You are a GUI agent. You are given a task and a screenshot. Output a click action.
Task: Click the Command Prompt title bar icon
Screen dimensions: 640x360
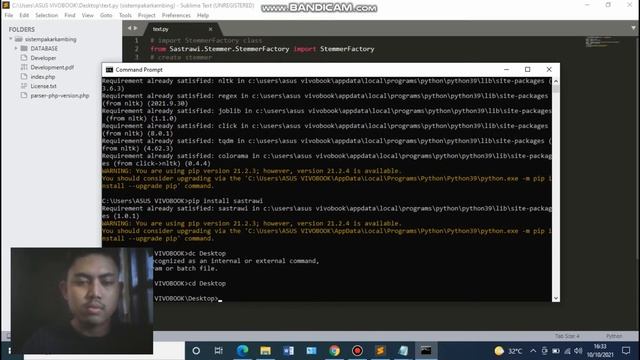click(x=109, y=70)
